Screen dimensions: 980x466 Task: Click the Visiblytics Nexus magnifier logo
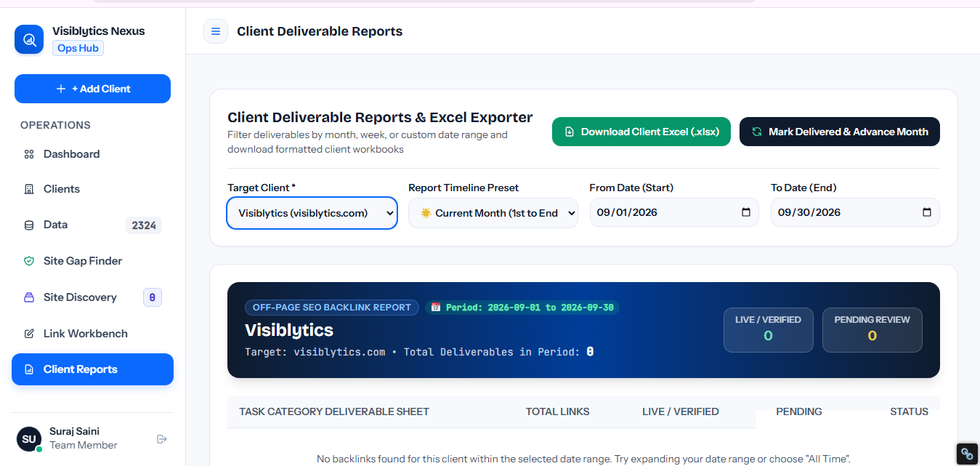[29, 39]
